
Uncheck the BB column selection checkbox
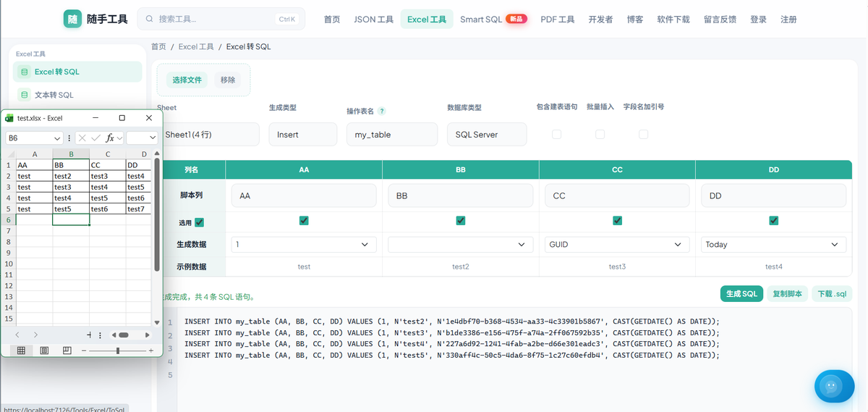pos(461,221)
